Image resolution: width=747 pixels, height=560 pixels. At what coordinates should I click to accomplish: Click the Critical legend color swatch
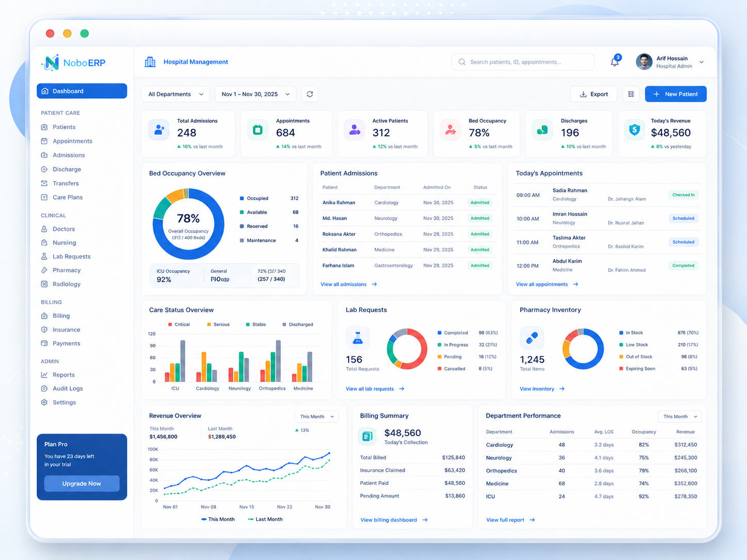pyautogui.click(x=170, y=324)
